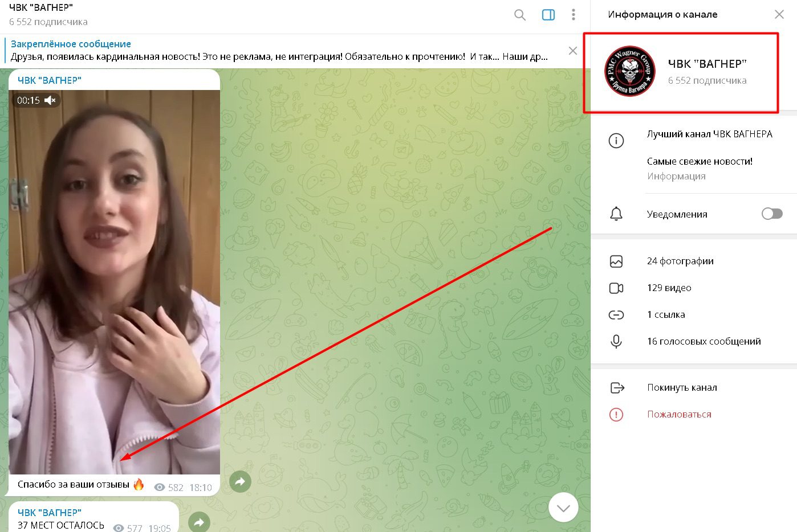
Task: Click sender name above video message
Action: tap(50, 80)
